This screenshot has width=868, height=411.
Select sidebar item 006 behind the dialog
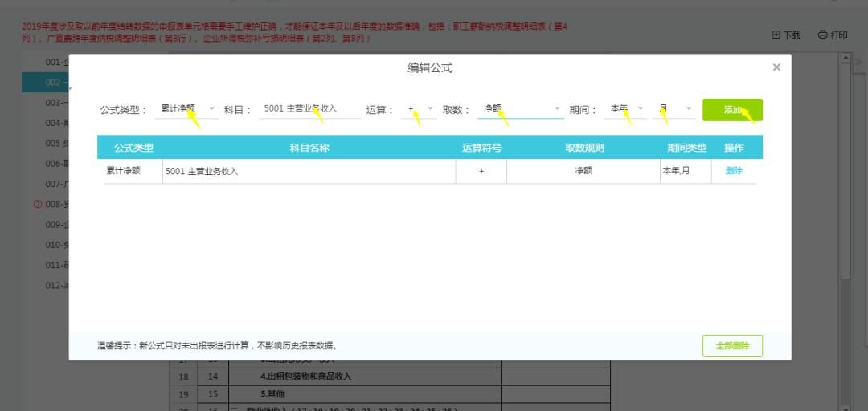pos(46,164)
